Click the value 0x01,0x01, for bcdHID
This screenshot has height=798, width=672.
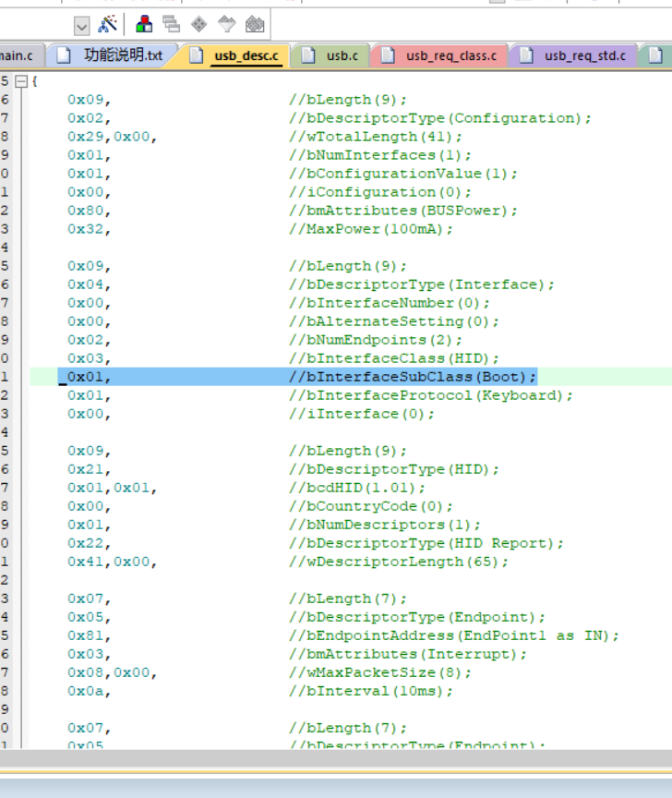click(x=112, y=488)
